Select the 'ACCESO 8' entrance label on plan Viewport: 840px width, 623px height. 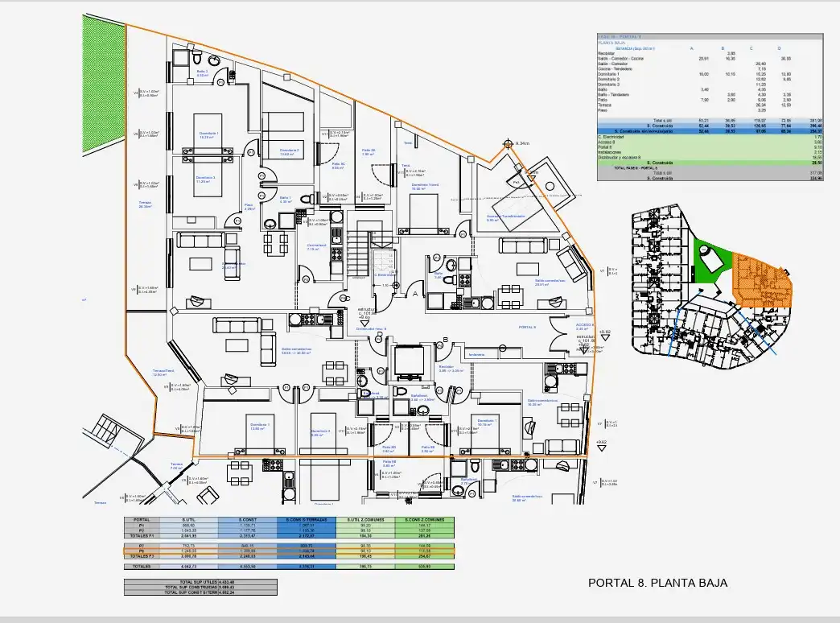[585, 325]
